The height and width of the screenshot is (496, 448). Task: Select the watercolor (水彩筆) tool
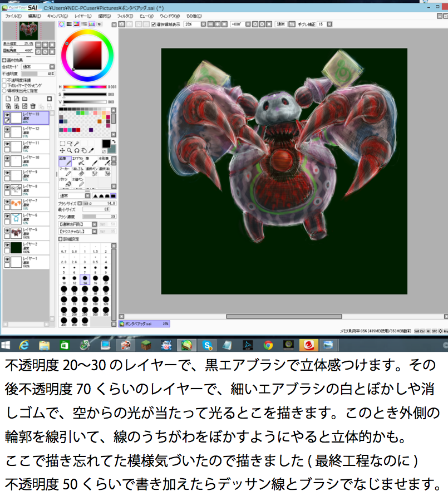pyautogui.click(x=104, y=161)
